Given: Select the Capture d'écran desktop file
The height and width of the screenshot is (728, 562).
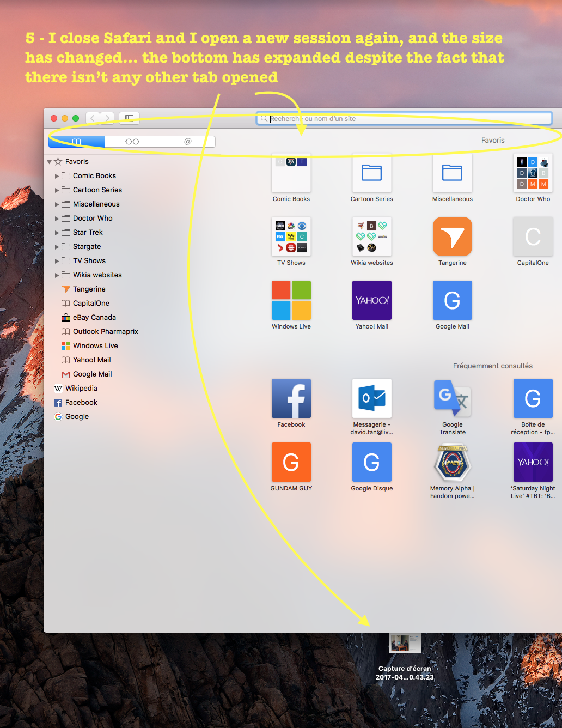Looking at the screenshot, I should click(405, 643).
